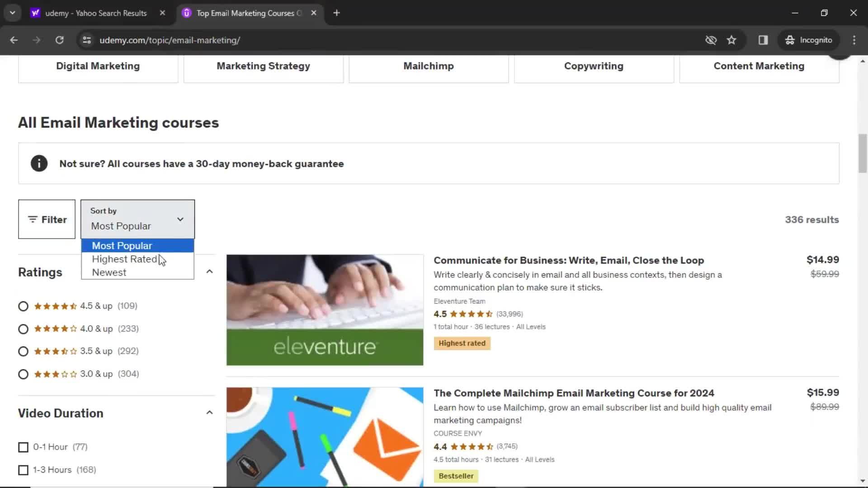The image size is (868, 488).
Task: Toggle the 0-1 Hour video duration filter
Action: click(x=23, y=446)
